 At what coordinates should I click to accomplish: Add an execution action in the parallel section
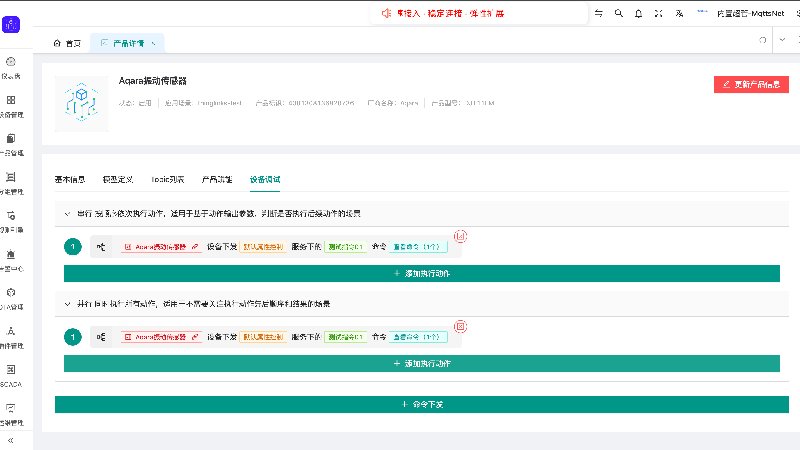coord(422,364)
